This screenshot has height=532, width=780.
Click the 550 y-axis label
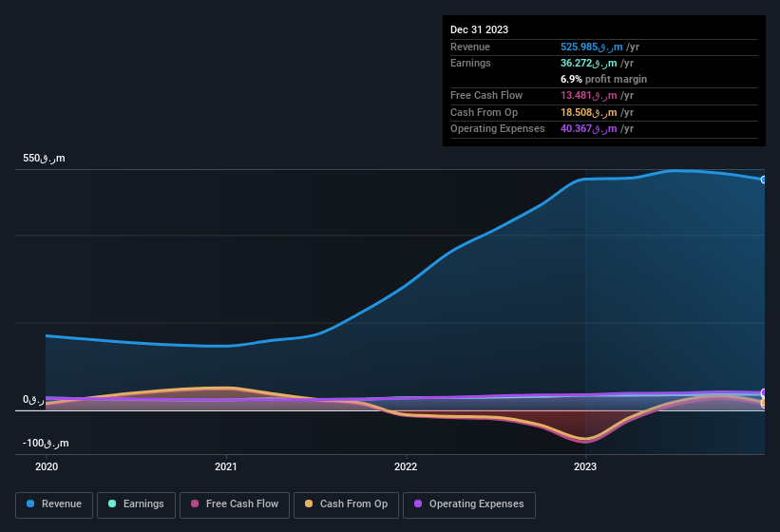(44, 158)
